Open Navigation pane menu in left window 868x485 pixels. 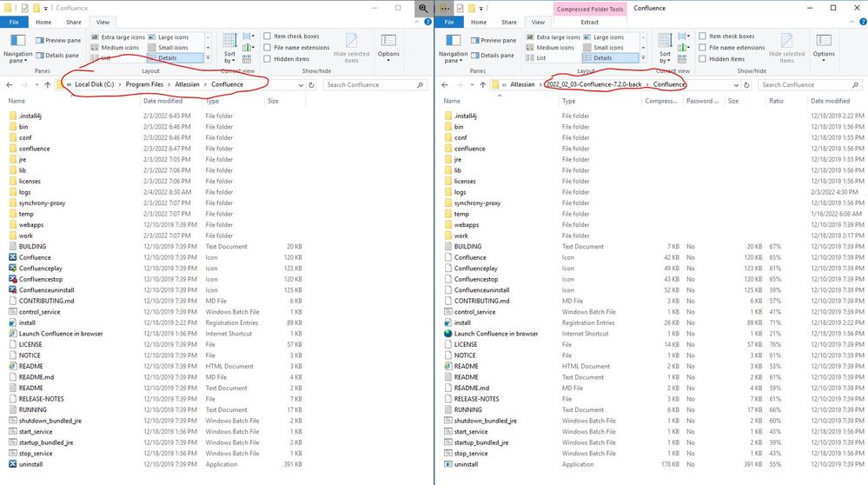click(17, 48)
